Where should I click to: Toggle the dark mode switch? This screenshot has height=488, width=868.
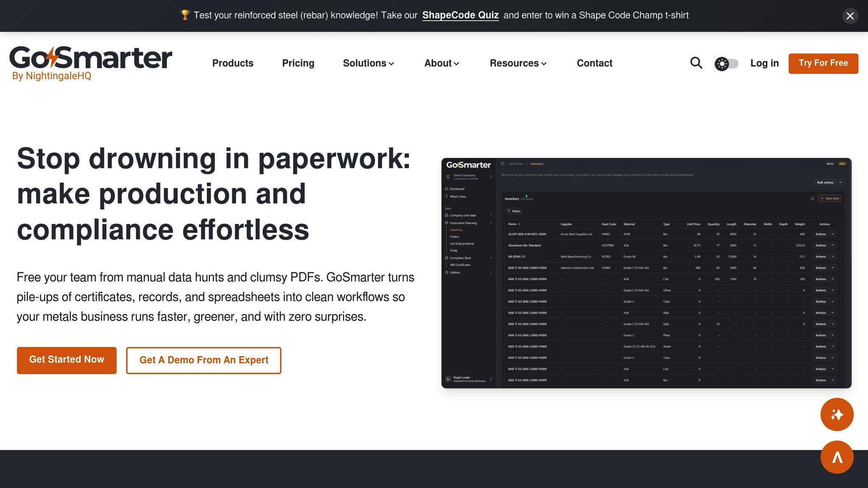point(726,64)
